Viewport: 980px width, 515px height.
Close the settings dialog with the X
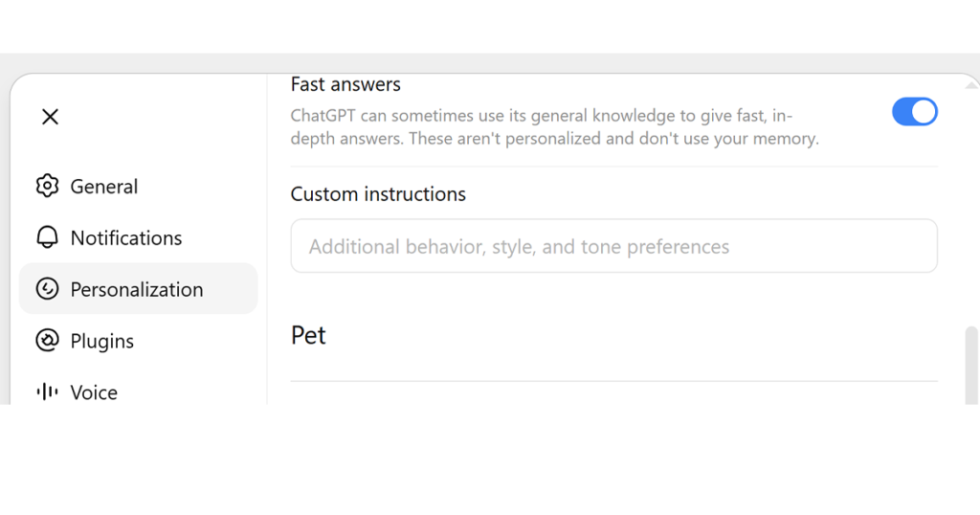click(x=50, y=117)
